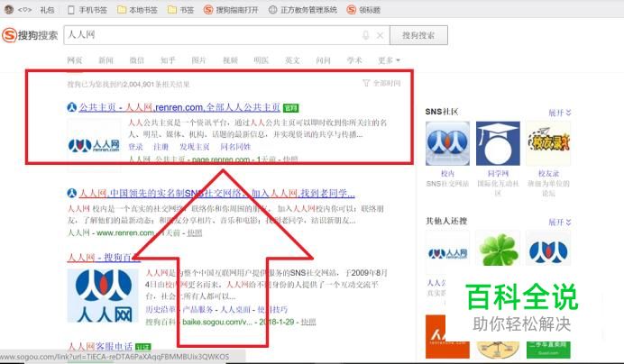
Task: Switch to the 明医 tab
Action: coord(262,60)
